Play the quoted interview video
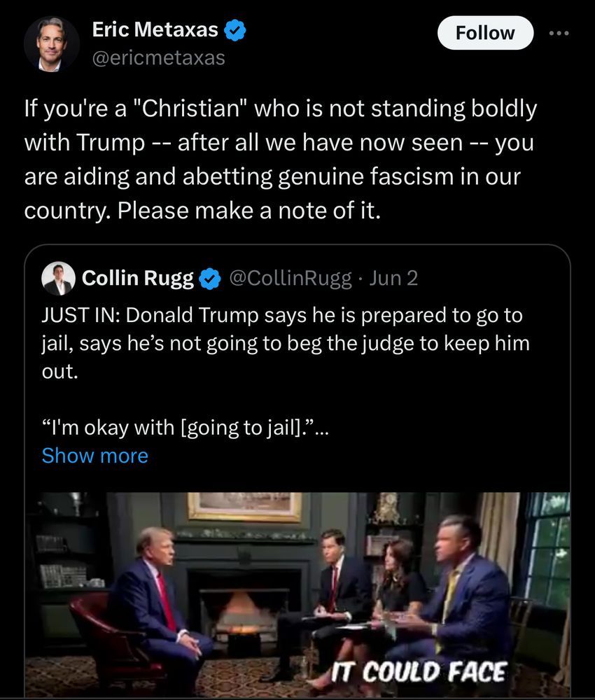 (297, 595)
